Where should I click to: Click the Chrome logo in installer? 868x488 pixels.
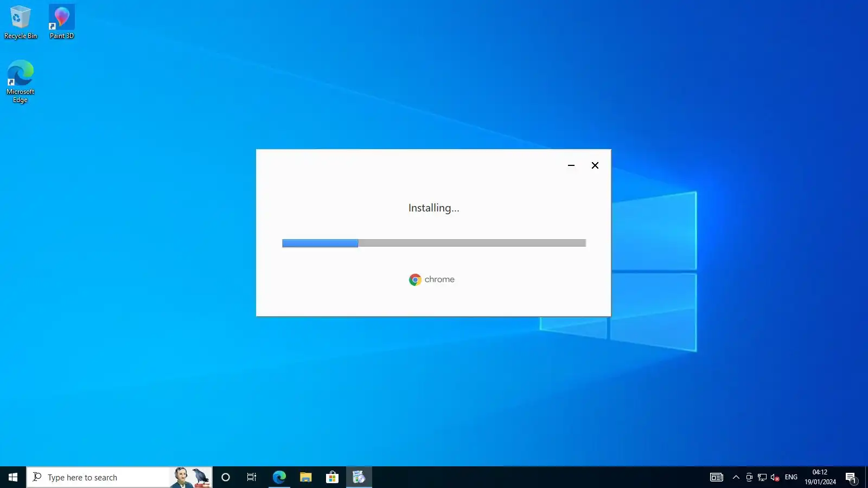432,280
